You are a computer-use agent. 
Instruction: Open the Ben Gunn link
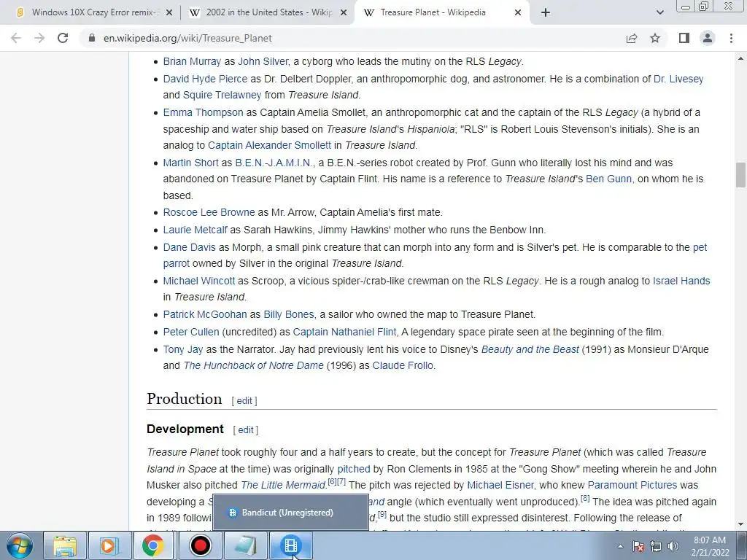click(x=609, y=179)
